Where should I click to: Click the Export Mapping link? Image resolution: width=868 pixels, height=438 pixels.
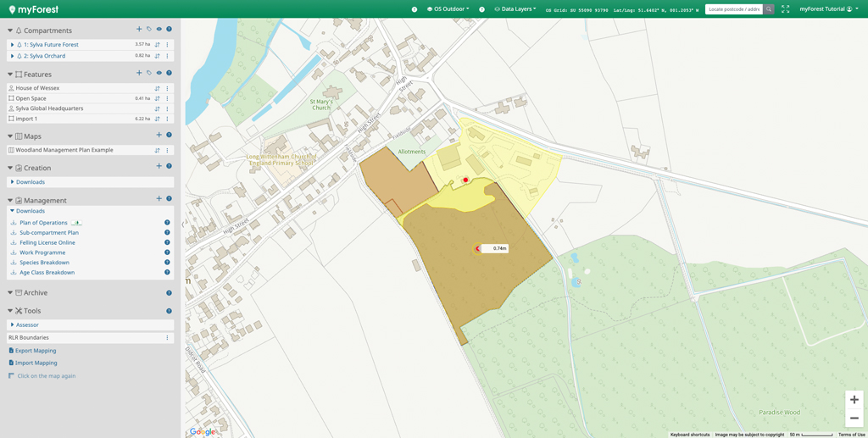click(x=35, y=350)
